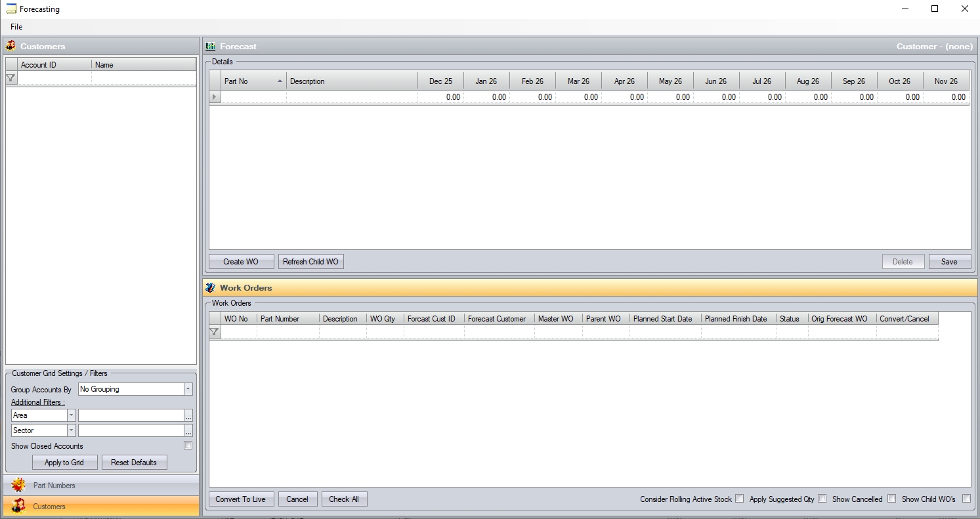Select the 0.00 cell under Aug 26
The image size is (980, 519).
tap(808, 97)
